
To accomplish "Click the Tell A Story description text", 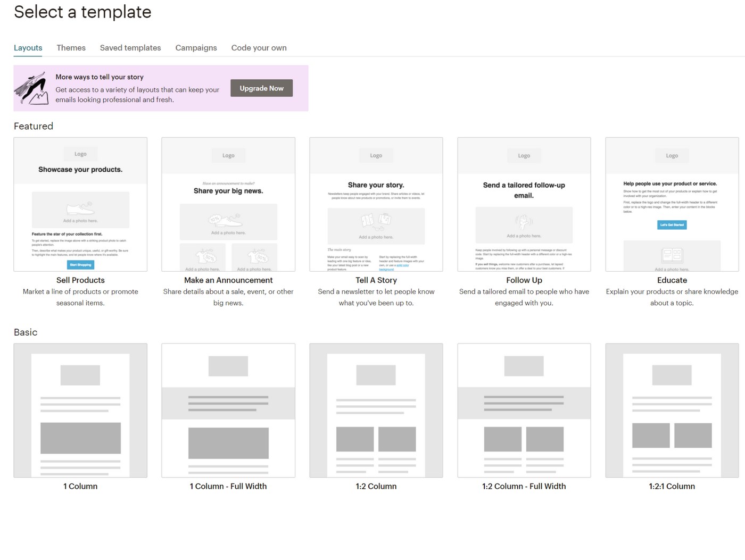I will [x=376, y=297].
